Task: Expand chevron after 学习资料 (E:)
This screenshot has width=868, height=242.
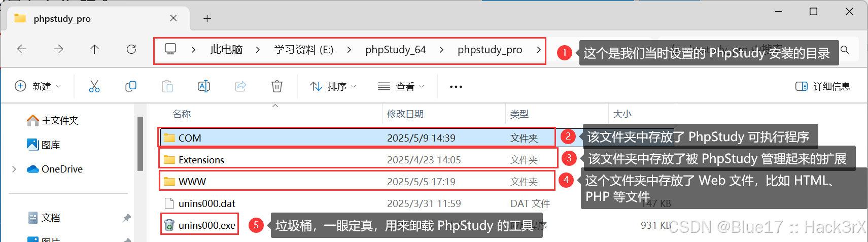Action: 349,50
